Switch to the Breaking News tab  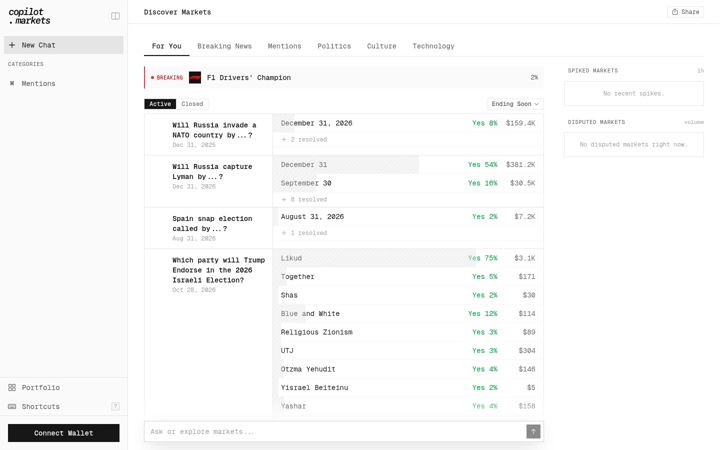pos(225,46)
